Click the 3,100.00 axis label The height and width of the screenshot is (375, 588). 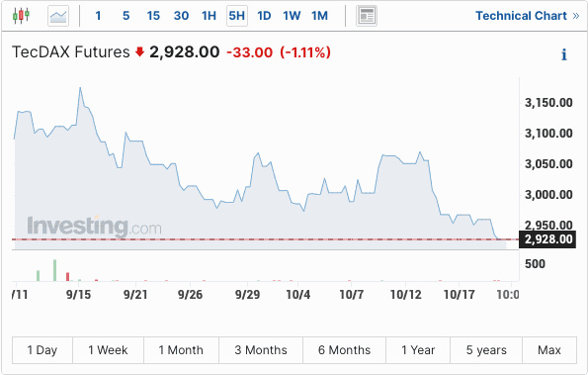point(548,134)
